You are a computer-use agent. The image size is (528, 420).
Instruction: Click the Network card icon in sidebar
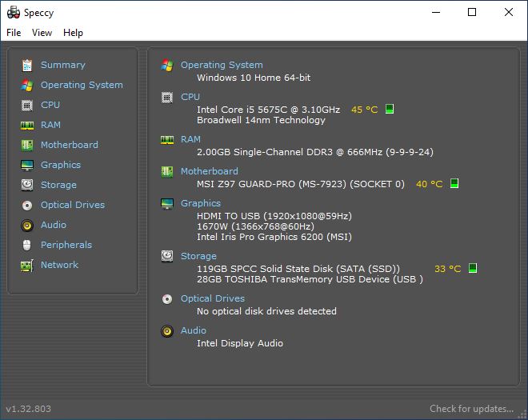(x=27, y=266)
